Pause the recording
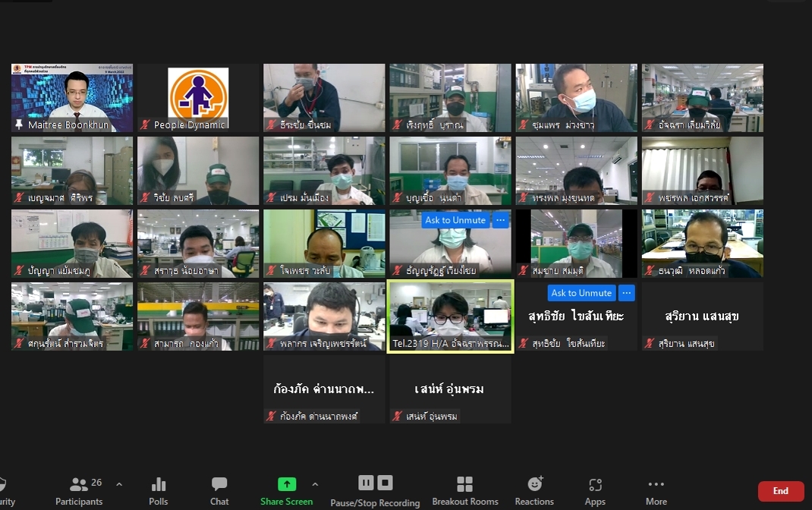812x510 pixels. pos(366,483)
